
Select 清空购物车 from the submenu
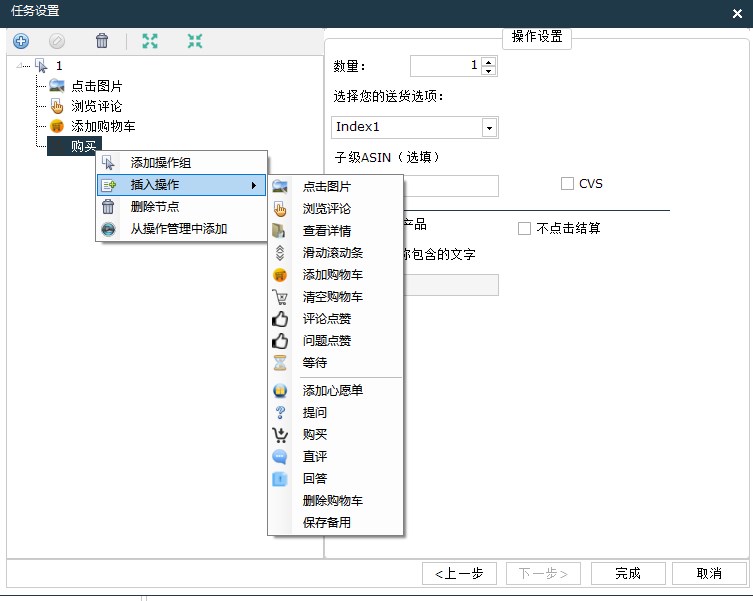point(335,297)
